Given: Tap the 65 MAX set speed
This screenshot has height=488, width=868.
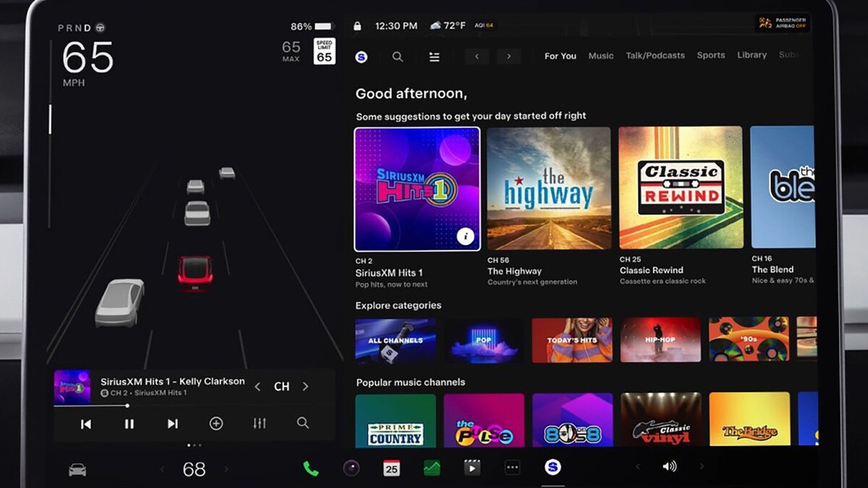Looking at the screenshot, I should (291, 51).
